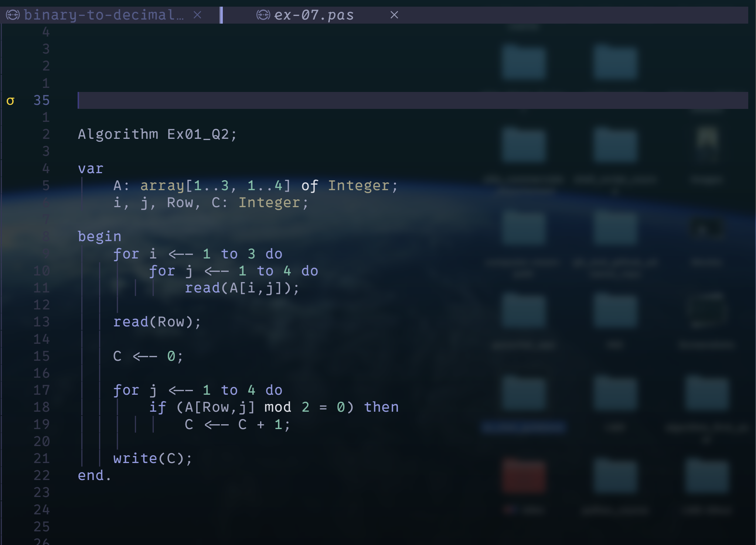Click the yellow sigma sign in gutter
Screen dimensions: 756x545
(x=10, y=101)
